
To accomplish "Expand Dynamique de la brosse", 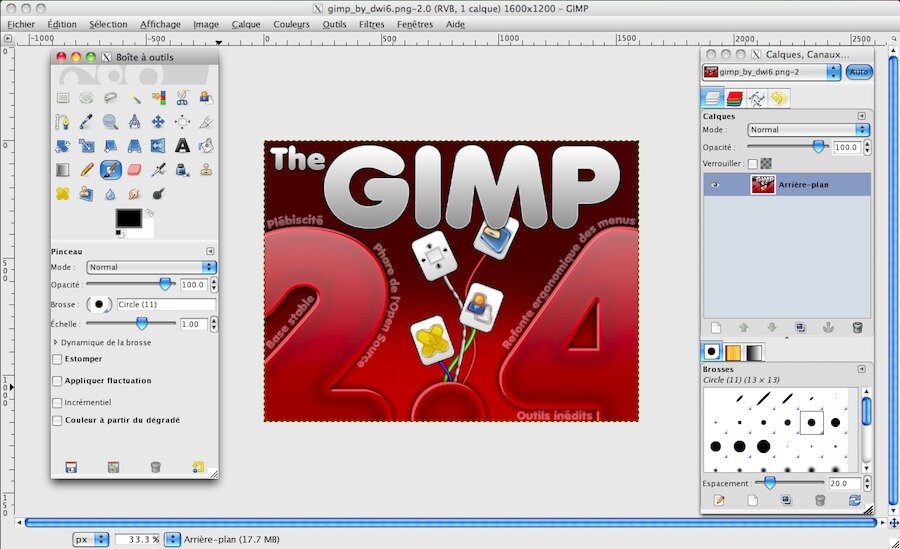I will point(56,342).
